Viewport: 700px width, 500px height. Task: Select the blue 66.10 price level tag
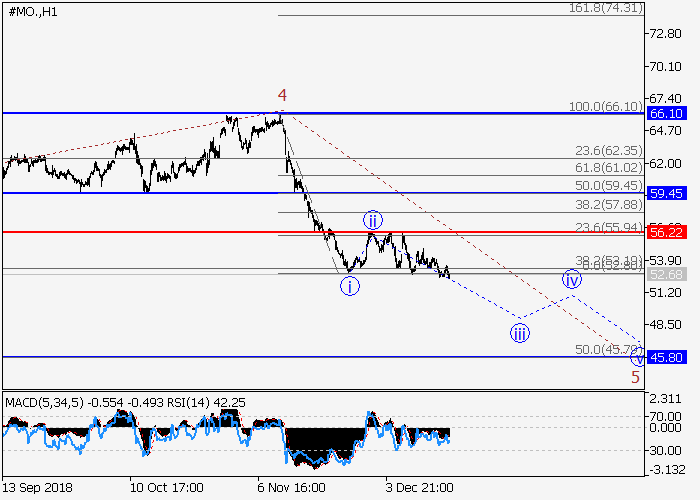point(665,114)
